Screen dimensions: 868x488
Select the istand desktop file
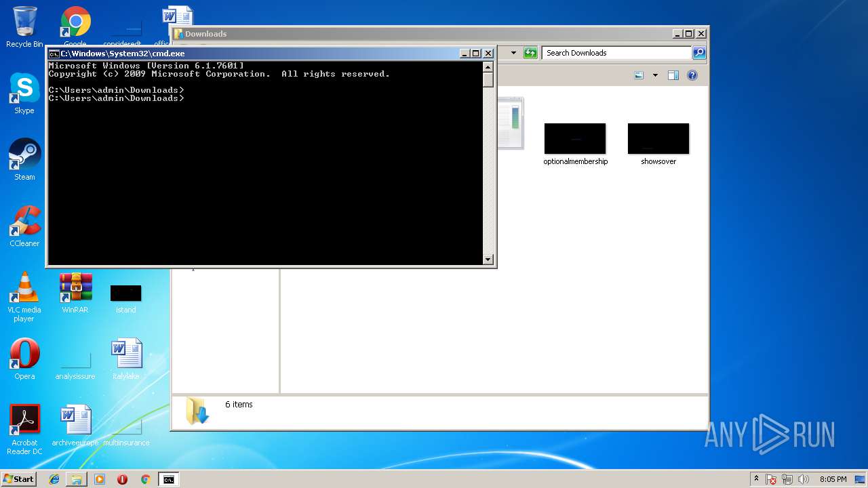click(x=126, y=298)
